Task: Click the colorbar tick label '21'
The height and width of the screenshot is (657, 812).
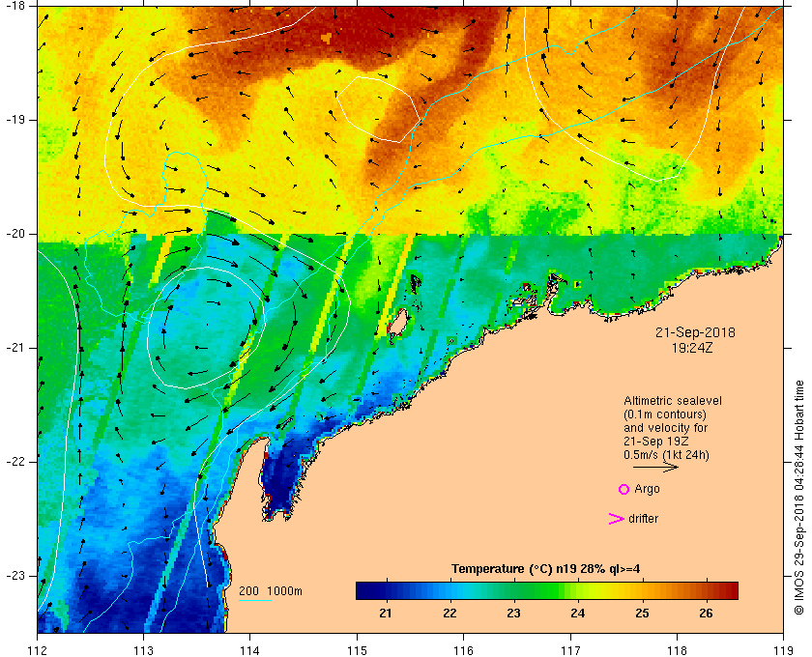Action: pyautogui.click(x=386, y=614)
